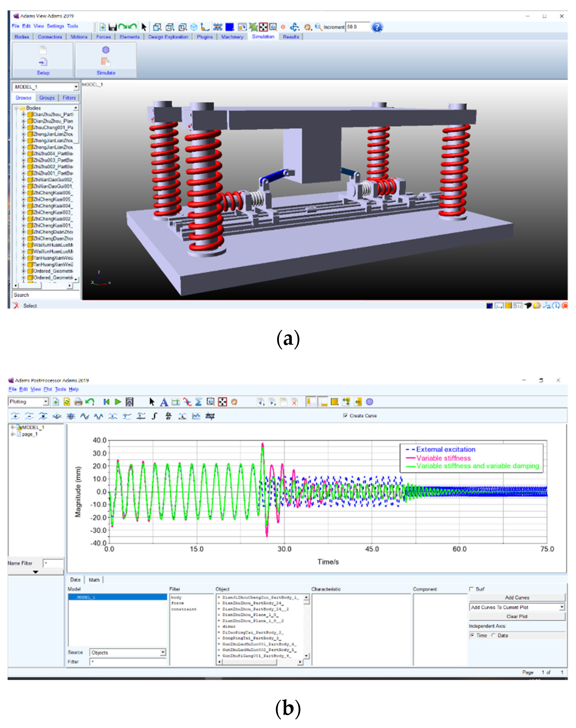Enable the Surf checkbox
The width and height of the screenshot is (576, 728).
472,589
